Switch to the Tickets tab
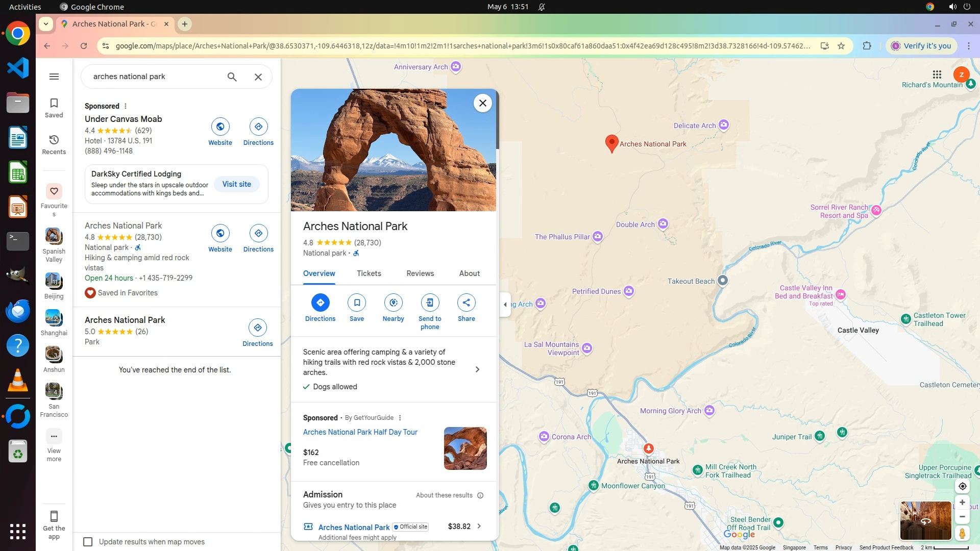Image resolution: width=980 pixels, height=551 pixels. (369, 273)
